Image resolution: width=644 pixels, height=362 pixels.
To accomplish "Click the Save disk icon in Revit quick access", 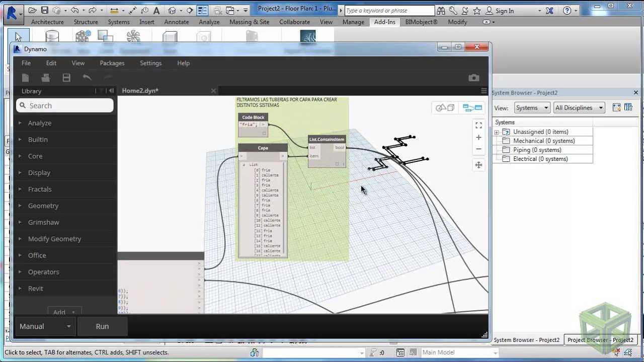I will click(x=45, y=11).
